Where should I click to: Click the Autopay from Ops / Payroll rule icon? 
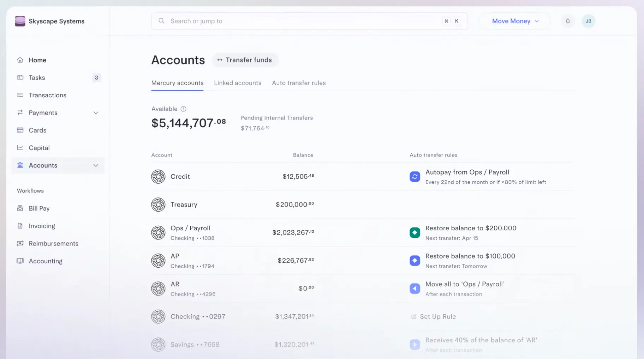415,177
